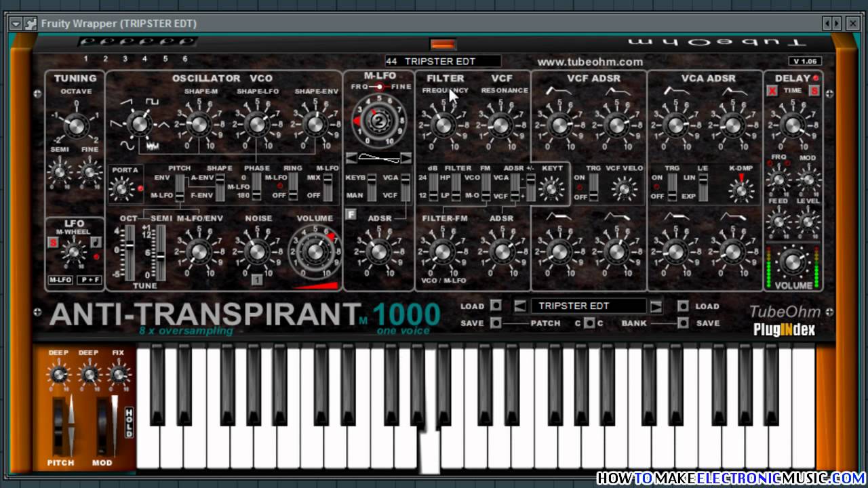This screenshot has width=868, height=488.
Task: Turn the Octave tuning knob
Action: (x=76, y=125)
